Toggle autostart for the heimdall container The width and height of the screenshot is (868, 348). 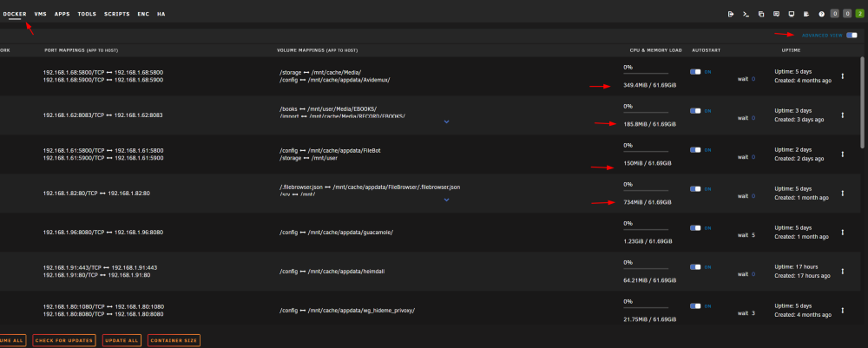(695, 266)
